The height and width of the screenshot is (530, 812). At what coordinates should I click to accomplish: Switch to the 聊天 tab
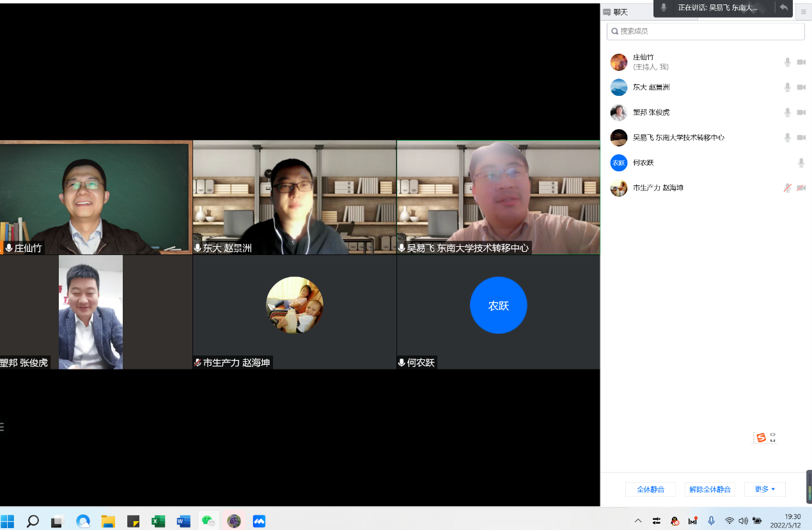pyautogui.click(x=616, y=12)
